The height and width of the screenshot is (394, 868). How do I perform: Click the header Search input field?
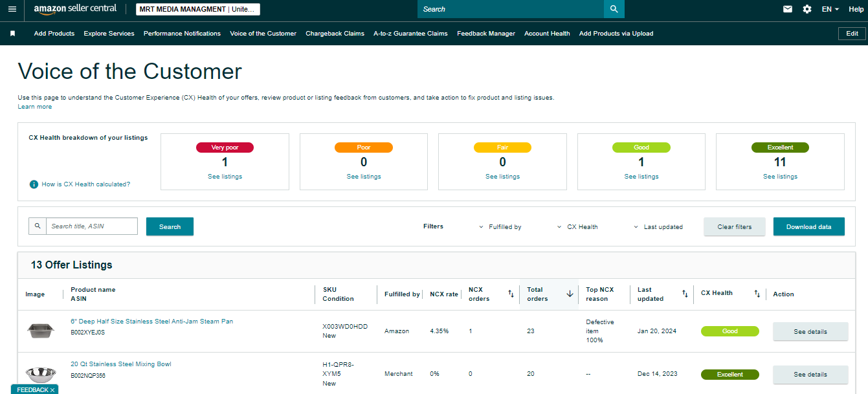tap(511, 9)
